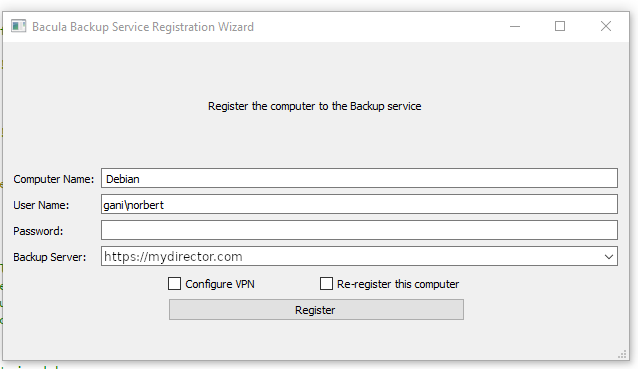This screenshot has height=369, width=638.
Task: Expand the Backup Server dropdown arrow
Action: tap(609, 257)
